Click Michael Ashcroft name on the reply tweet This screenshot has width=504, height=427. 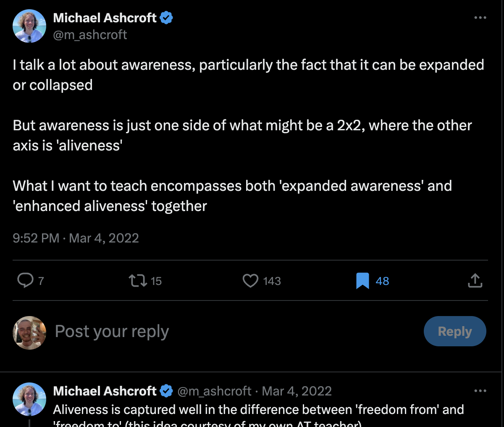105,391
